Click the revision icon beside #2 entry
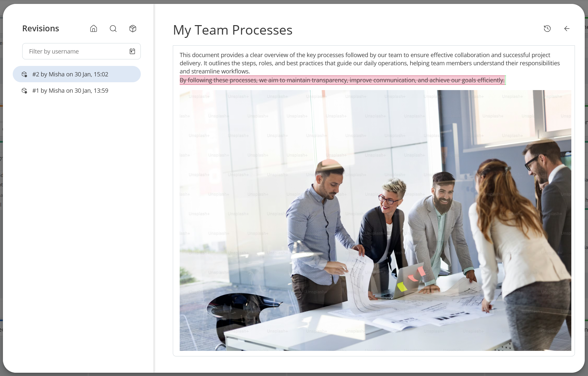The width and height of the screenshot is (588, 376). (x=24, y=74)
